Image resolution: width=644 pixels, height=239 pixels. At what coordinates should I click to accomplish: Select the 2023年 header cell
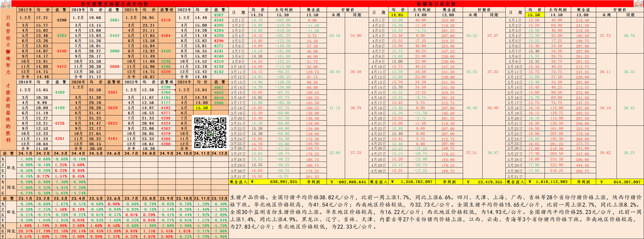(x=185, y=10)
